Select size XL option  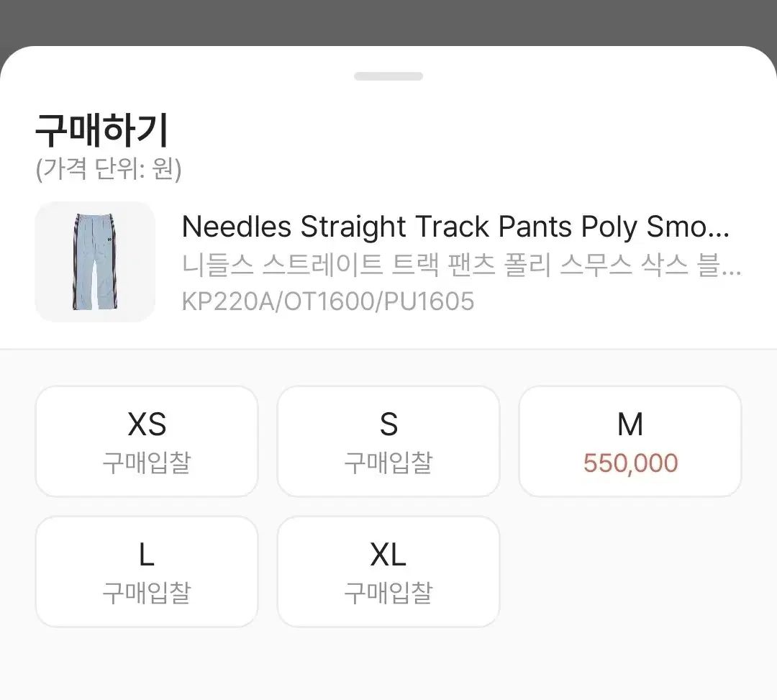pos(388,571)
